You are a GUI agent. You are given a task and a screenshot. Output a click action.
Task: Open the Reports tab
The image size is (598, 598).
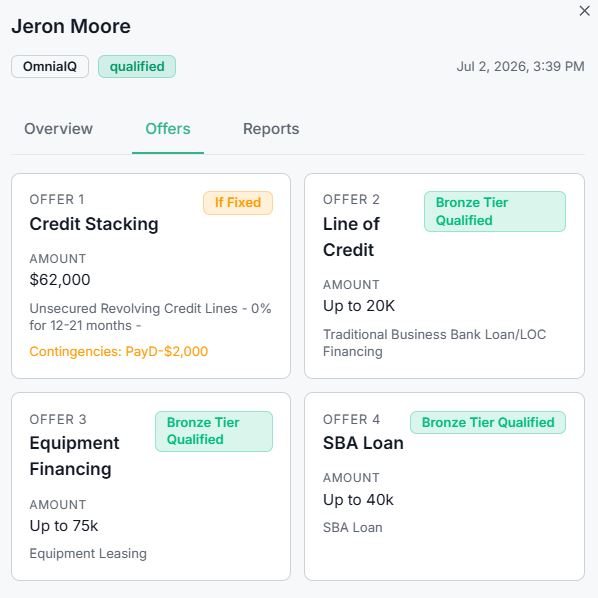click(271, 129)
